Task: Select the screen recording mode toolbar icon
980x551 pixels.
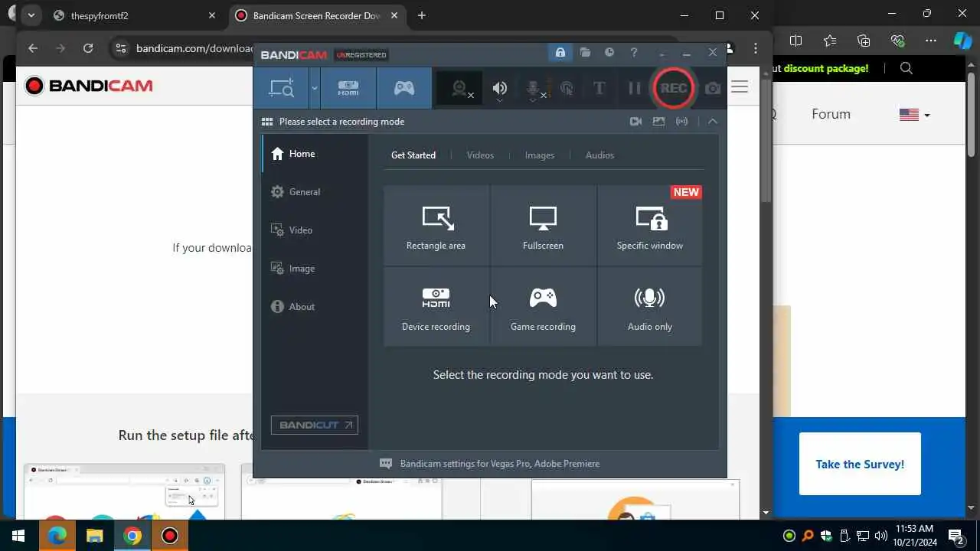Action: tap(281, 88)
